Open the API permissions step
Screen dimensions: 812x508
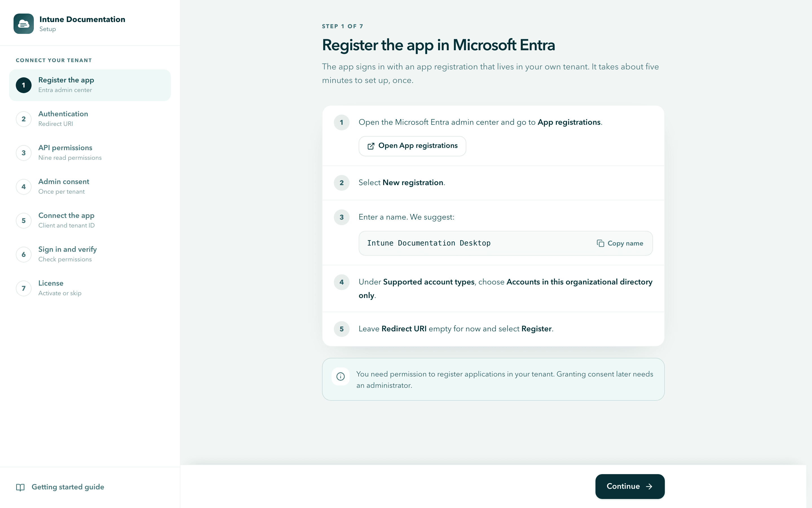(x=90, y=152)
